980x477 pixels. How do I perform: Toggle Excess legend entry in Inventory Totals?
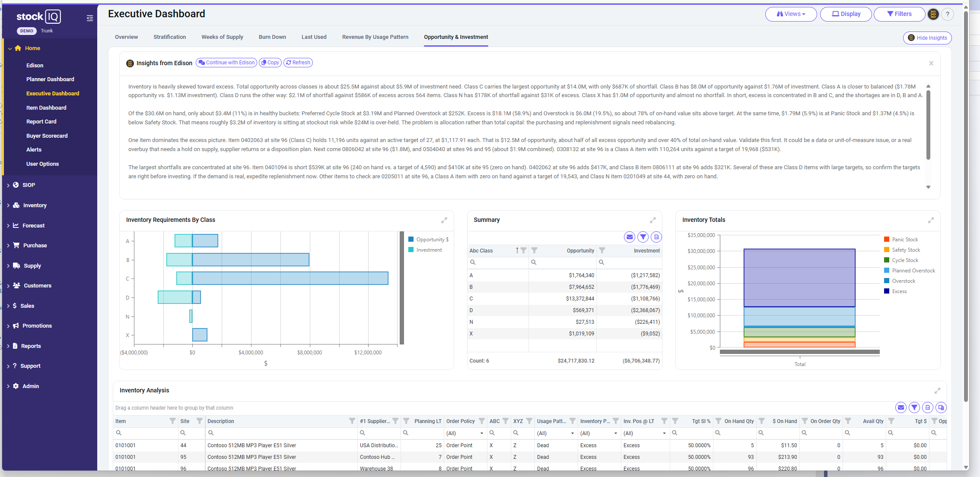[x=895, y=291]
